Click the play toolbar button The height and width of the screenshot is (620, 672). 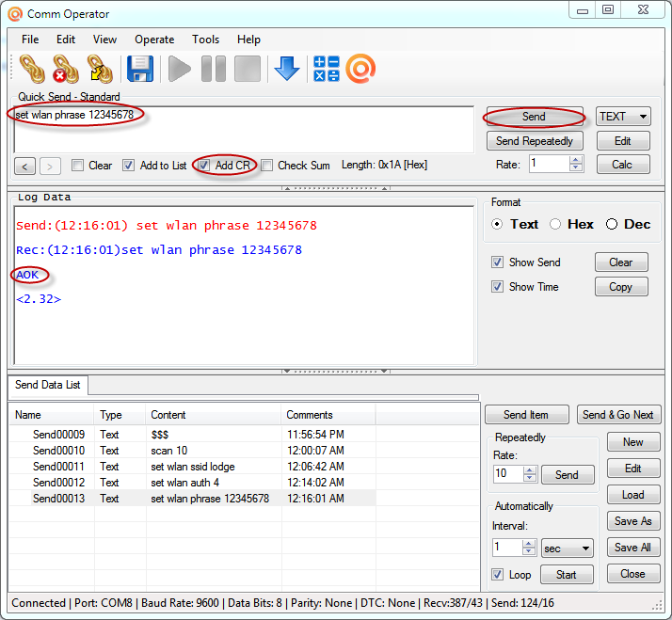pos(179,69)
